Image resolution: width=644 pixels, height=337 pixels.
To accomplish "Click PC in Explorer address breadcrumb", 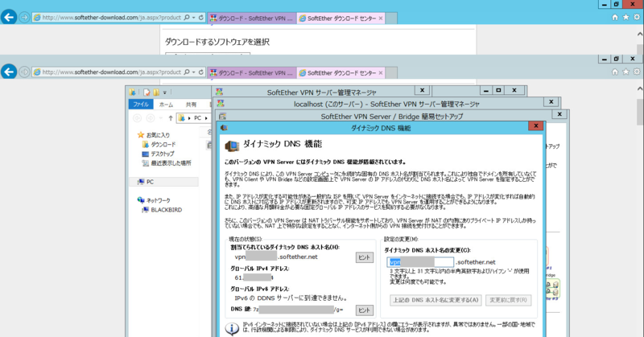I will pyautogui.click(x=197, y=118).
